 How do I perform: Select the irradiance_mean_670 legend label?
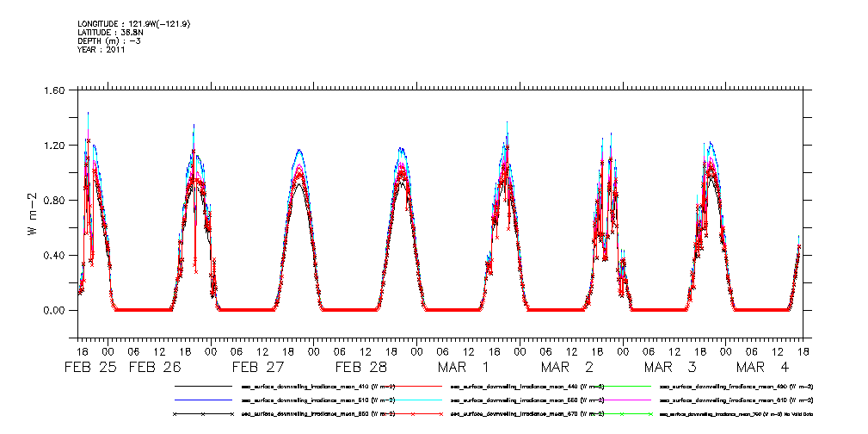(x=526, y=414)
